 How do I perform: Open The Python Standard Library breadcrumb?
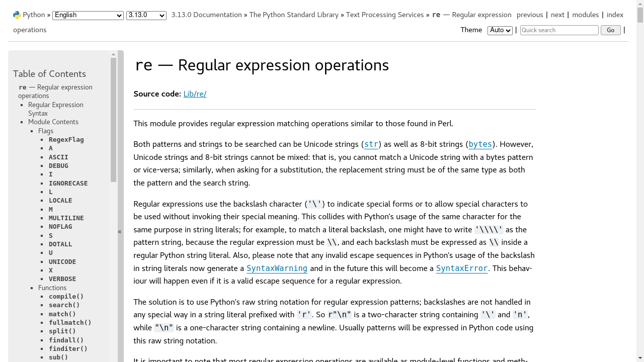click(294, 15)
